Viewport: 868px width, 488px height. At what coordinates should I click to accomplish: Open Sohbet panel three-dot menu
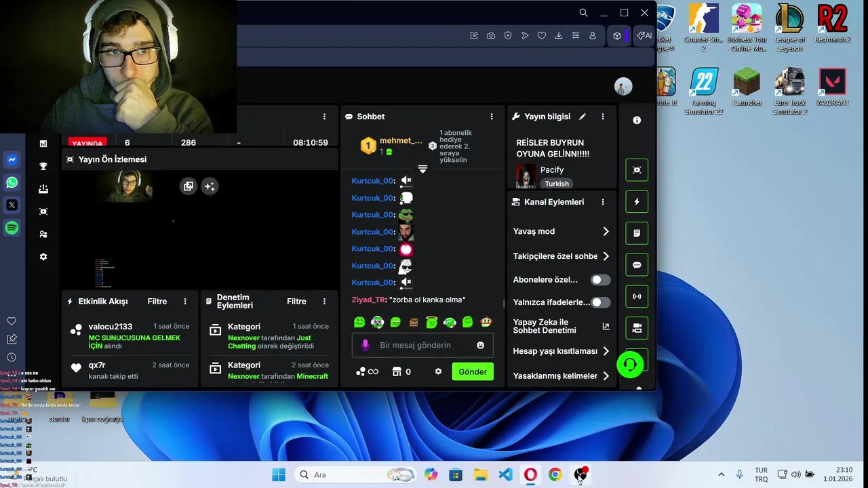click(492, 117)
